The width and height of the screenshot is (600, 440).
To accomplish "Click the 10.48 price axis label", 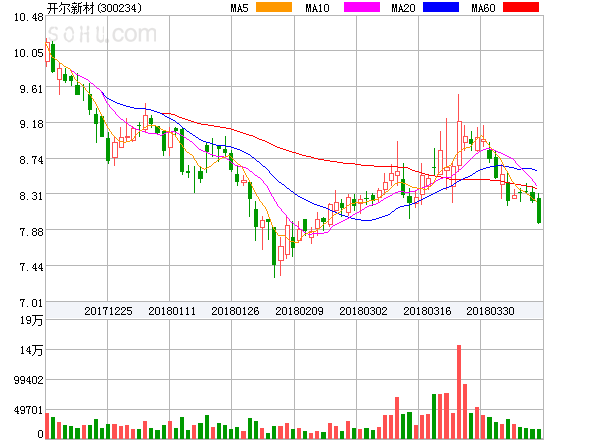I will [x=29, y=17].
